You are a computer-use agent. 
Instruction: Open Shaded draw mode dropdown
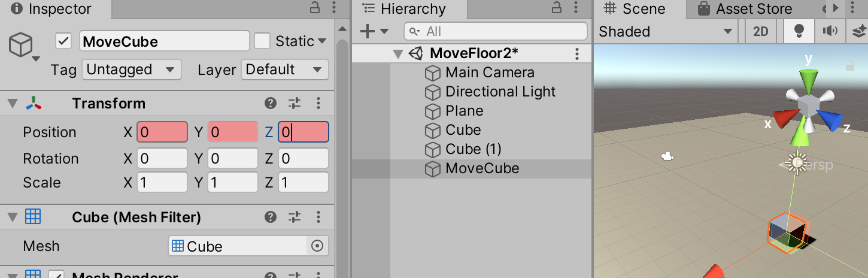[666, 32]
